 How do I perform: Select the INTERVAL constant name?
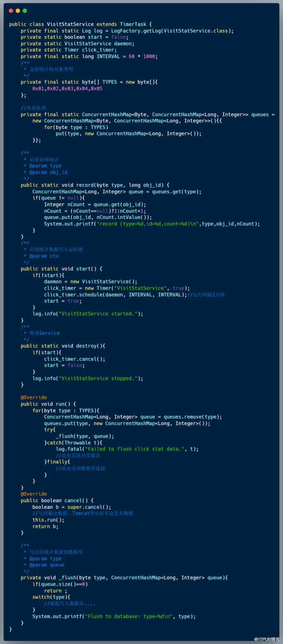click(x=108, y=56)
